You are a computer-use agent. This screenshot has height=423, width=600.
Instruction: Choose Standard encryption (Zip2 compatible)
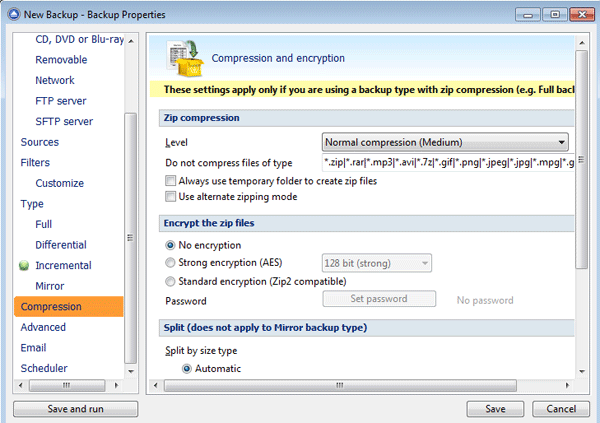(x=170, y=282)
